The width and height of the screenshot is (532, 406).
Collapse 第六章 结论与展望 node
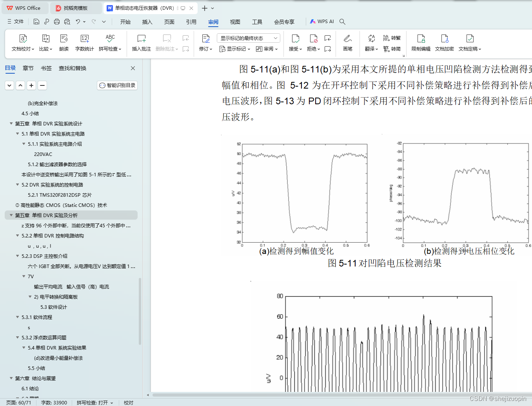11,378
